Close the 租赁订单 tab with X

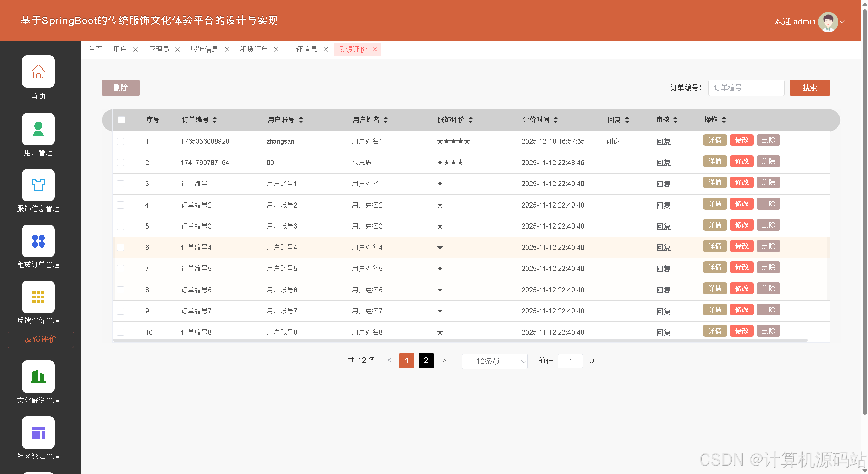(276, 50)
